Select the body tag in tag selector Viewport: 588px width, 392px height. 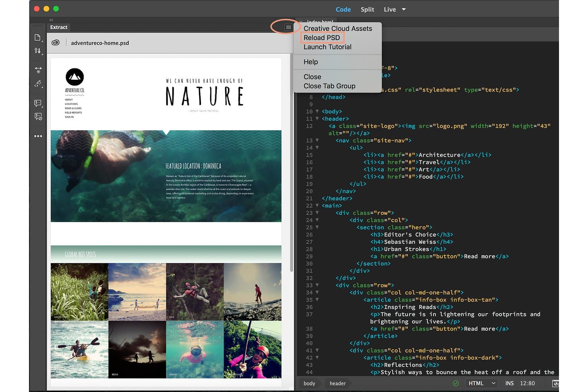point(309,383)
